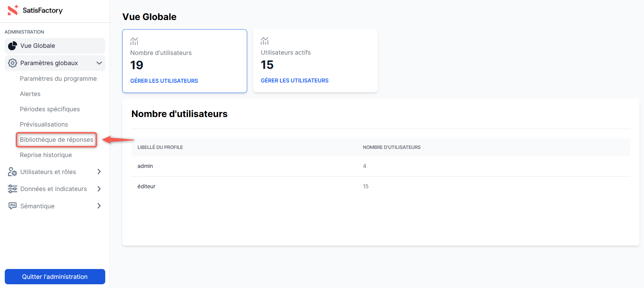Click the Vue Globale pie chart icon
Image resolution: width=644 pixels, height=288 pixels.
point(13,46)
